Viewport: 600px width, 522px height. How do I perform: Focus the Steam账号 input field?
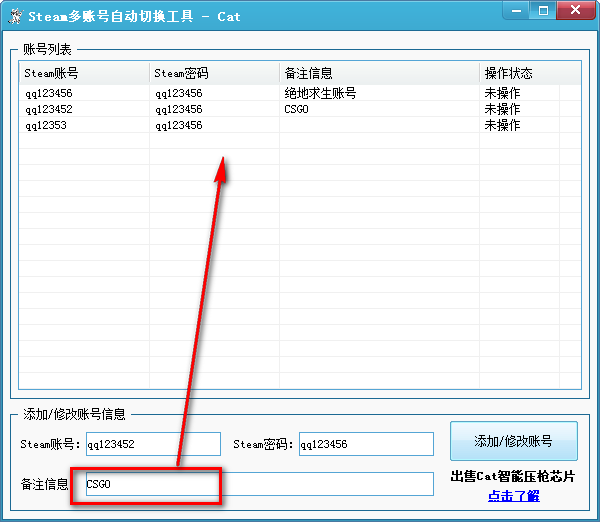click(x=153, y=444)
